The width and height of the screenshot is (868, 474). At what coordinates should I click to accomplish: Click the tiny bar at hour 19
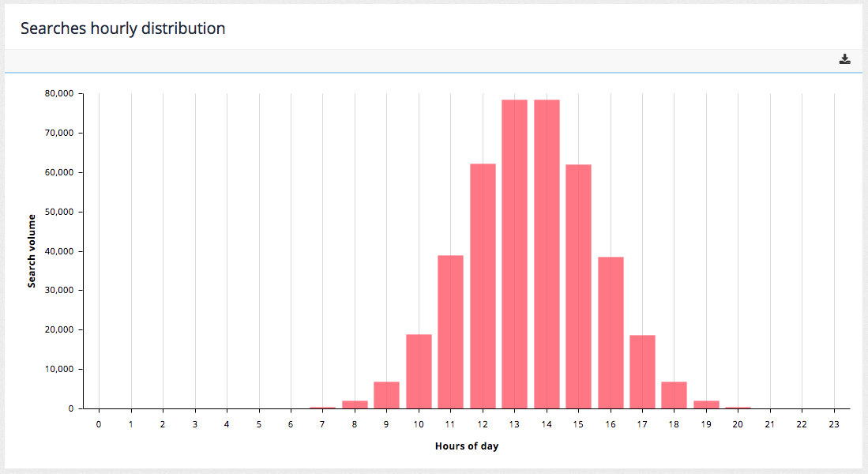pos(707,405)
